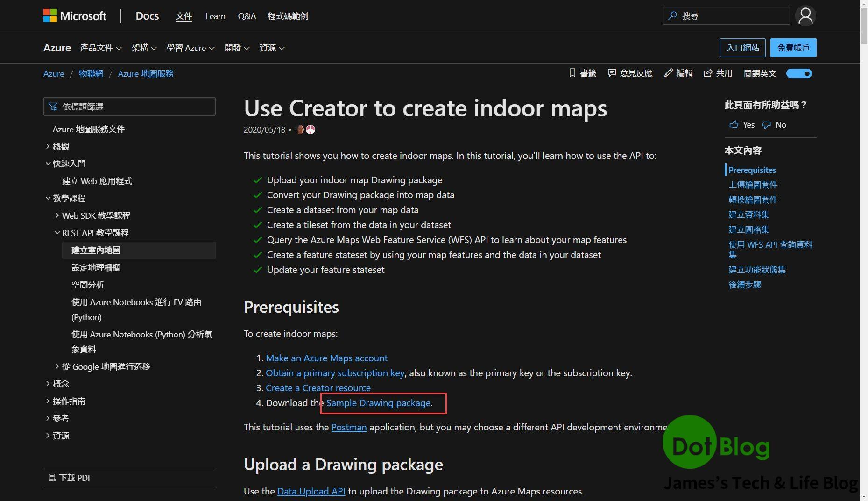Open the Sample Drawing package link
Screen dimensions: 868x501
378,403
